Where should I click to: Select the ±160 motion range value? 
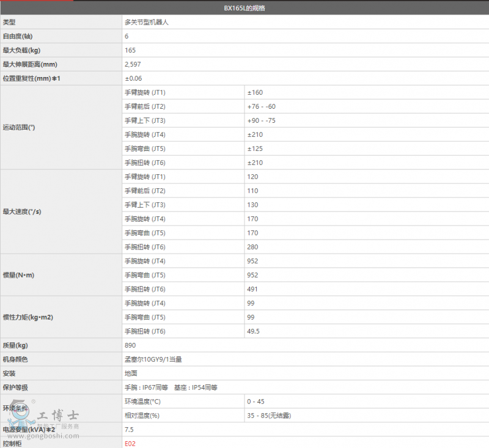pos(255,93)
